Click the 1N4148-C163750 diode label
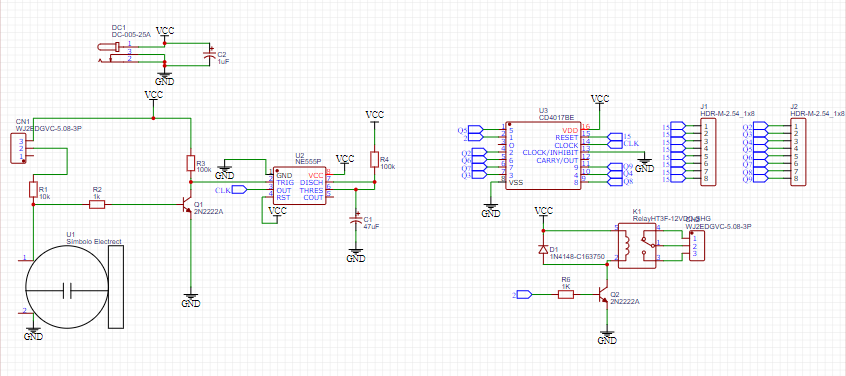 577,257
